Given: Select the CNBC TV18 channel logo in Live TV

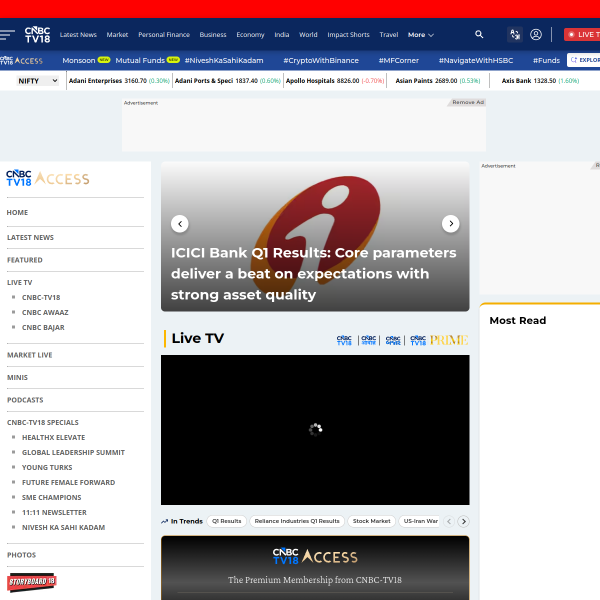Looking at the screenshot, I should (344, 340).
